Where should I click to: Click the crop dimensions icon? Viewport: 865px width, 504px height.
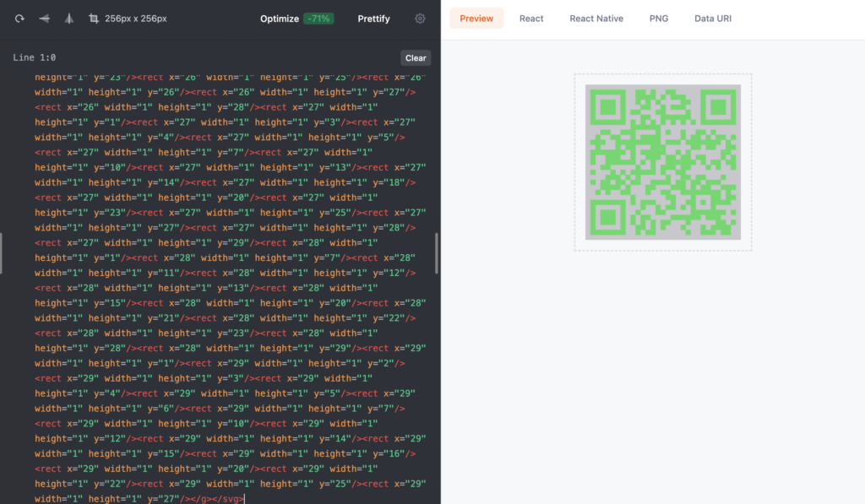[x=94, y=19]
